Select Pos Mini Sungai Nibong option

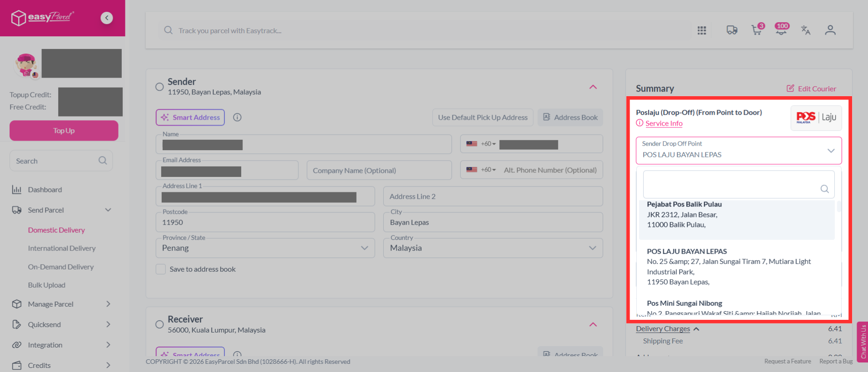click(737, 308)
